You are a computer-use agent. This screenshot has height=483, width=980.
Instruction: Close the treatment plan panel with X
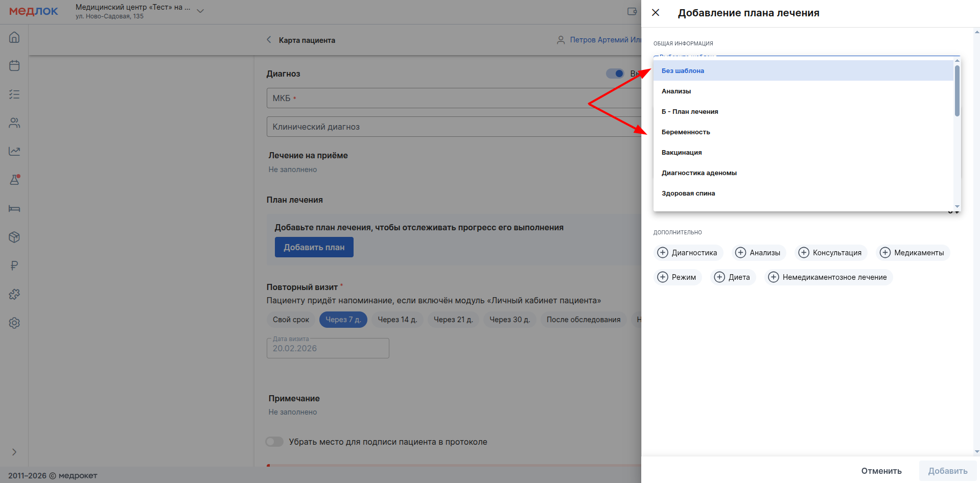pyautogui.click(x=656, y=13)
